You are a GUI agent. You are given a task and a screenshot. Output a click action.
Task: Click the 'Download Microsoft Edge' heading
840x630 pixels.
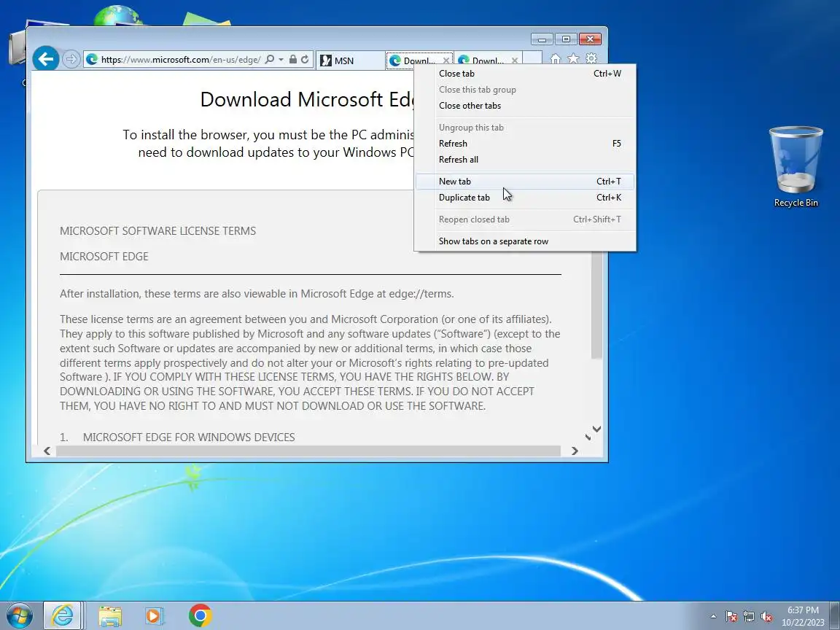pyautogui.click(x=308, y=100)
